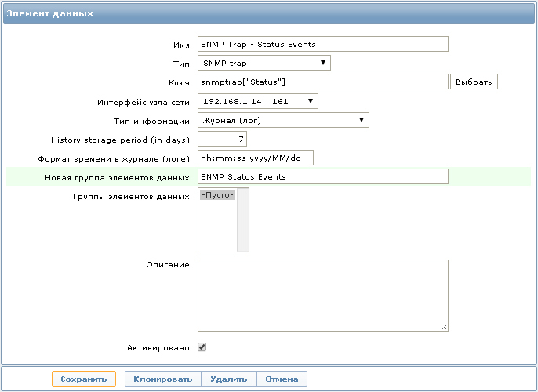Click the Новая группа элементов данных field
Screen dimensions: 538x392
click(x=322, y=176)
